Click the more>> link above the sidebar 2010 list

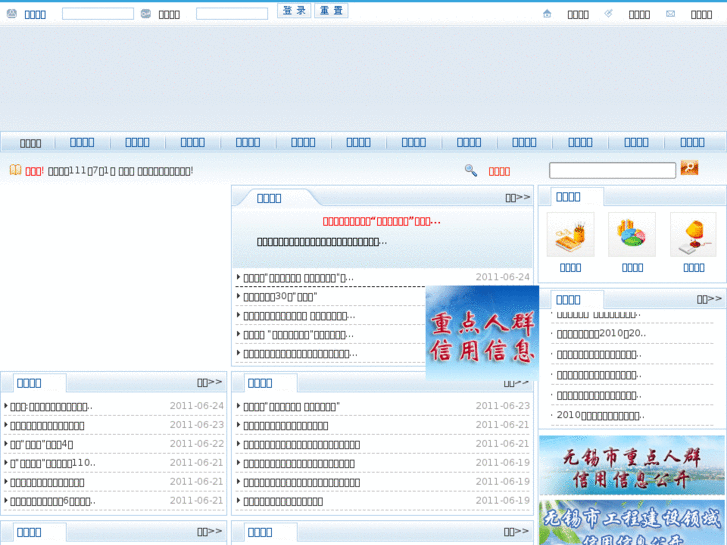709,299
